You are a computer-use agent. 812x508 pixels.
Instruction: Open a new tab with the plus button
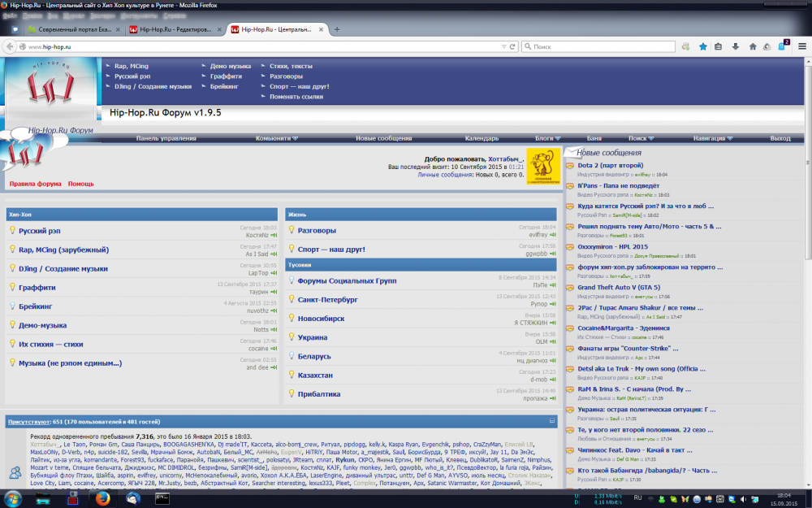(x=337, y=29)
